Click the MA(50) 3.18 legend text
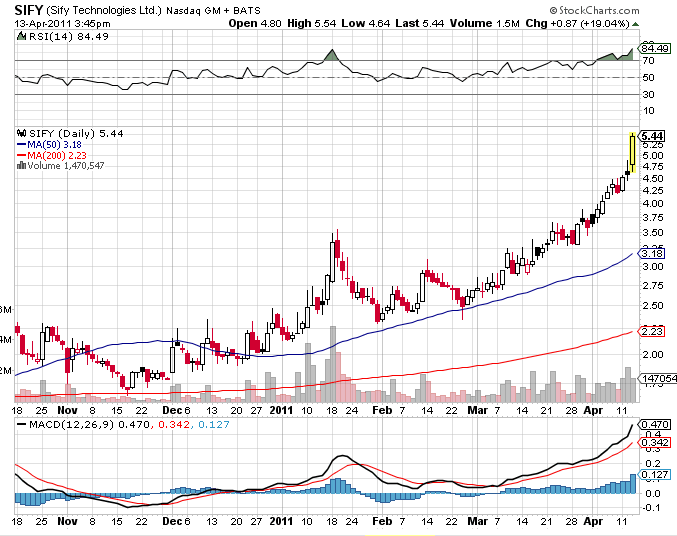The width and height of the screenshot is (677, 536). (x=54, y=145)
